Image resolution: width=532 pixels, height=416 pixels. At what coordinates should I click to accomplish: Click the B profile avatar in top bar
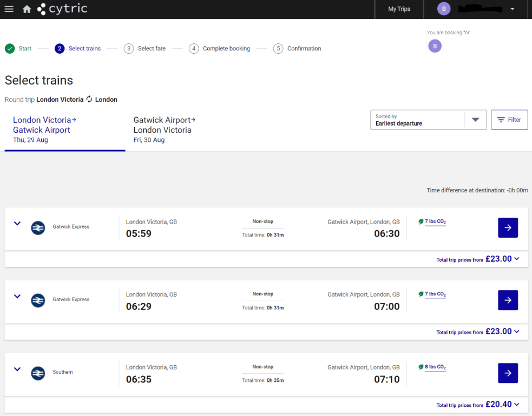444,9
